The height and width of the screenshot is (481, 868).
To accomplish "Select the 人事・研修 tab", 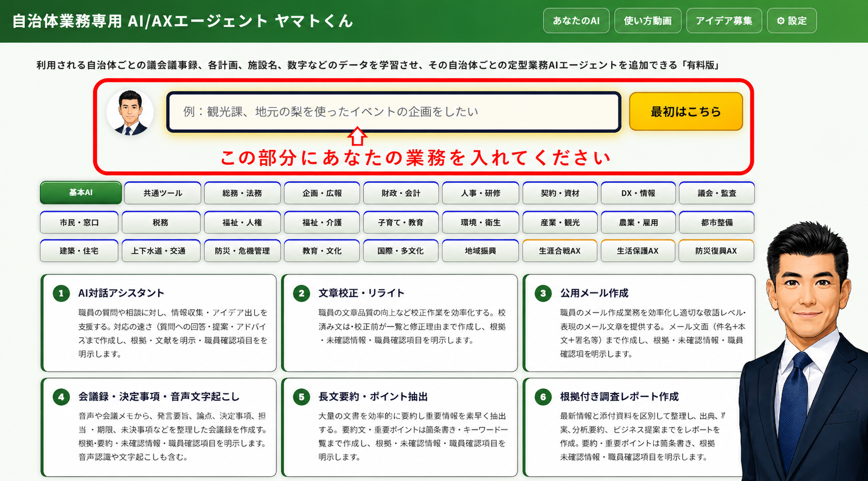I will tap(481, 193).
